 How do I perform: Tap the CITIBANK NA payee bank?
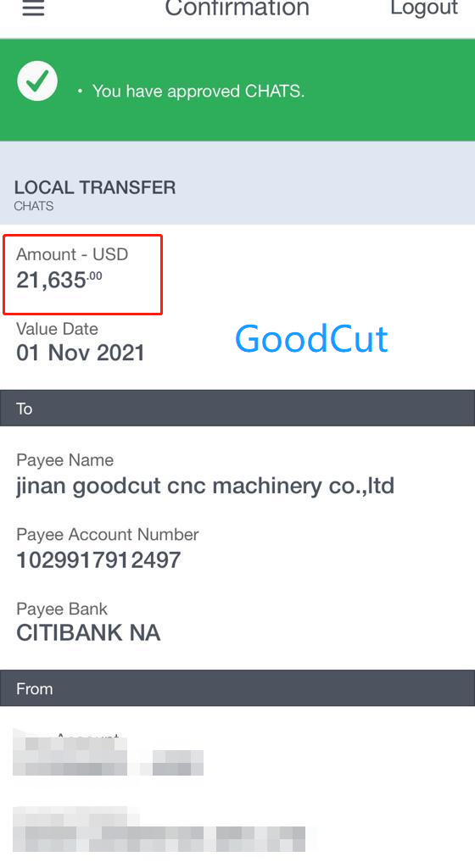pos(88,632)
